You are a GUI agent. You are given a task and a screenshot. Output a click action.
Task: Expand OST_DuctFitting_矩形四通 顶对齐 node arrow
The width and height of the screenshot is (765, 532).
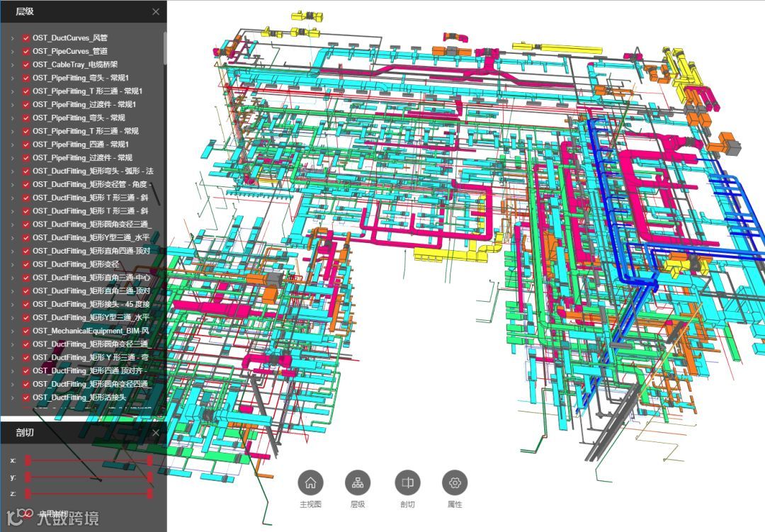point(13,371)
